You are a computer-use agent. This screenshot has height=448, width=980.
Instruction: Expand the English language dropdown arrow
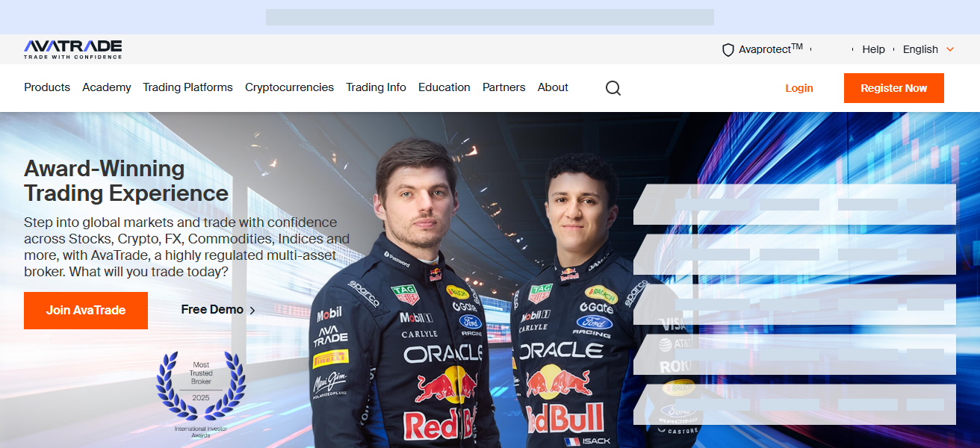click(950, 49)
